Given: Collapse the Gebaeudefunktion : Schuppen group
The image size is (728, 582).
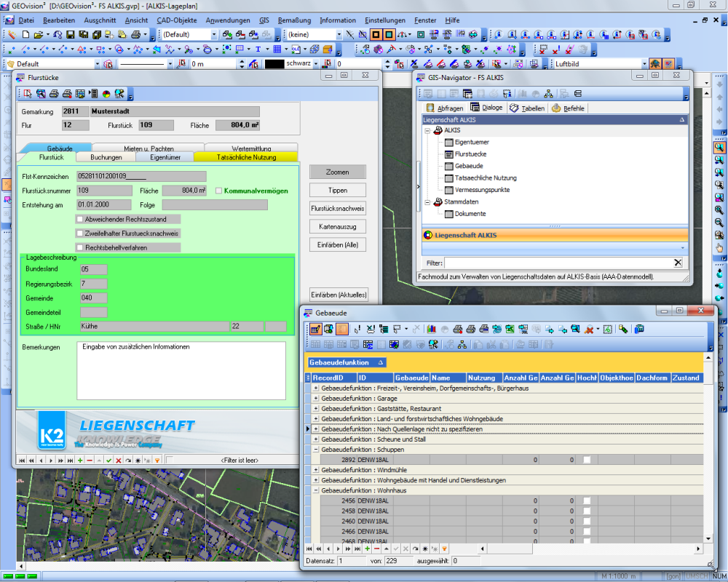Looking at the screenshot, I should pyautogui.click(x=316, y=450).
